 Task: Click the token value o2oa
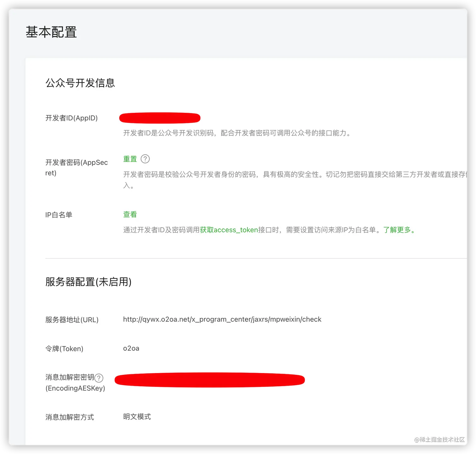(131, 348)
